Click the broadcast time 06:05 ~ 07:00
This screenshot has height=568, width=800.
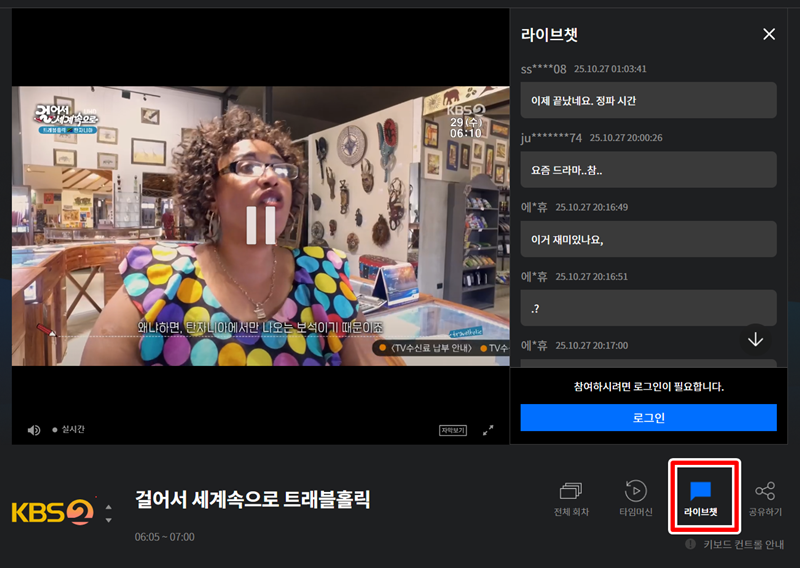(x=164, y=537)
